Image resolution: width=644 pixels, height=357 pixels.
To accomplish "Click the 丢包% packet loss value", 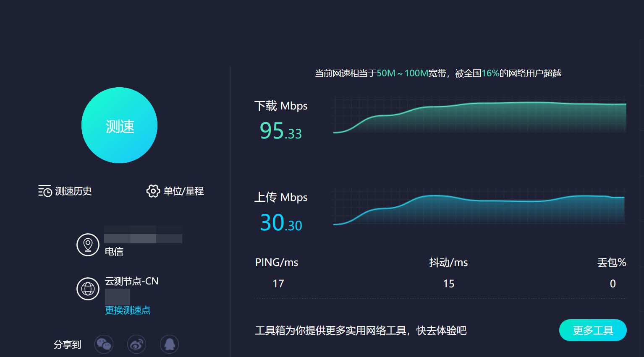I will click(x=613, y=284).
